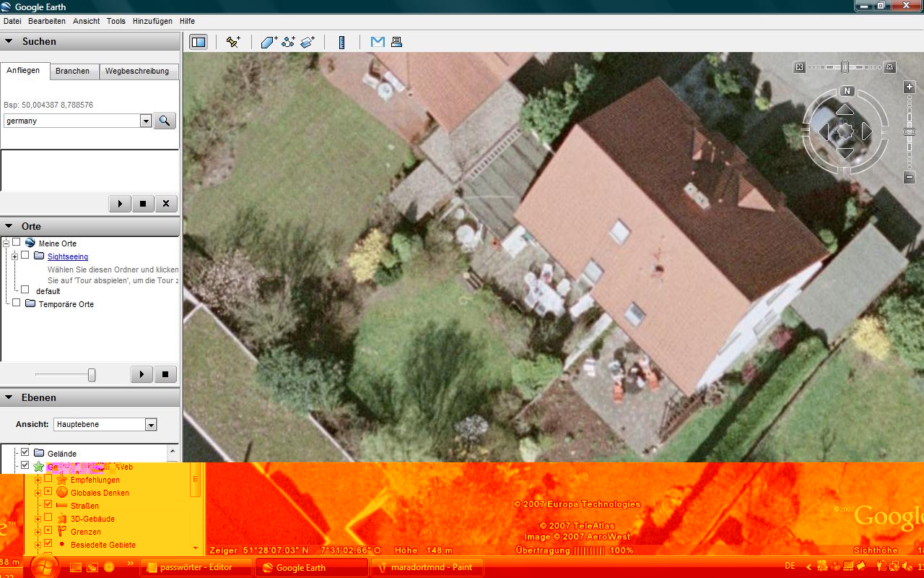Add an image overlay from the toolbar
924x578 pixels.
[308, 42]
